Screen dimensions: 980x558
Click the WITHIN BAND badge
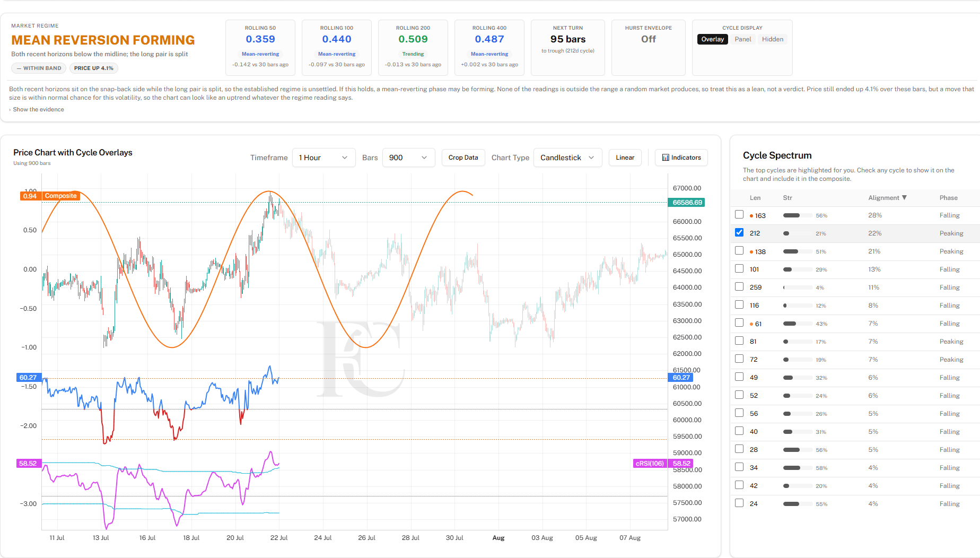point(39,68)
